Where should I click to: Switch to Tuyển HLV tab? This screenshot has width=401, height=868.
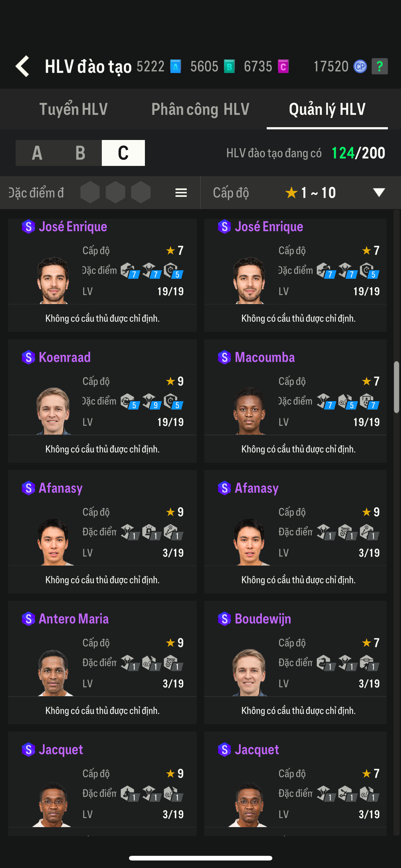[x=73, y=109]
